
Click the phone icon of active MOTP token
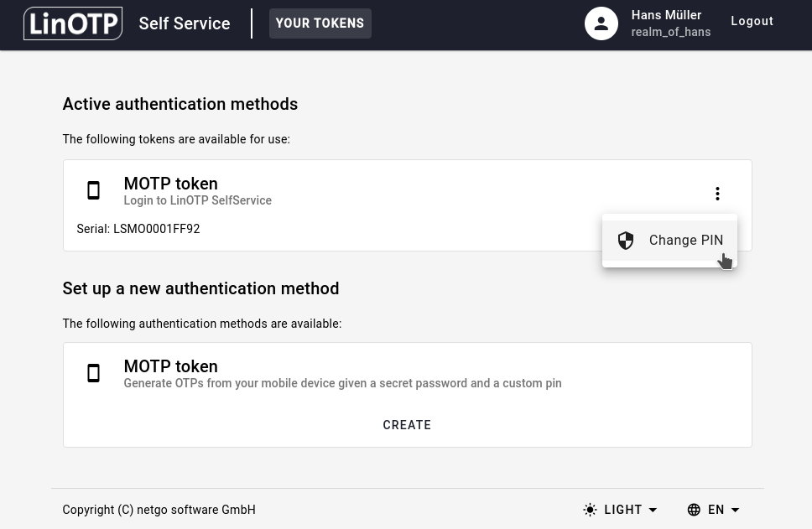point(94,191)
